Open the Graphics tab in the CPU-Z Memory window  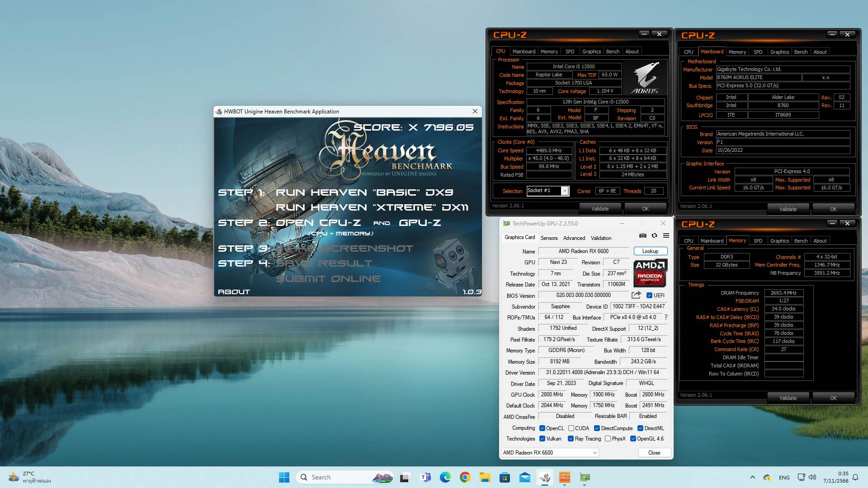pos(779,241)
